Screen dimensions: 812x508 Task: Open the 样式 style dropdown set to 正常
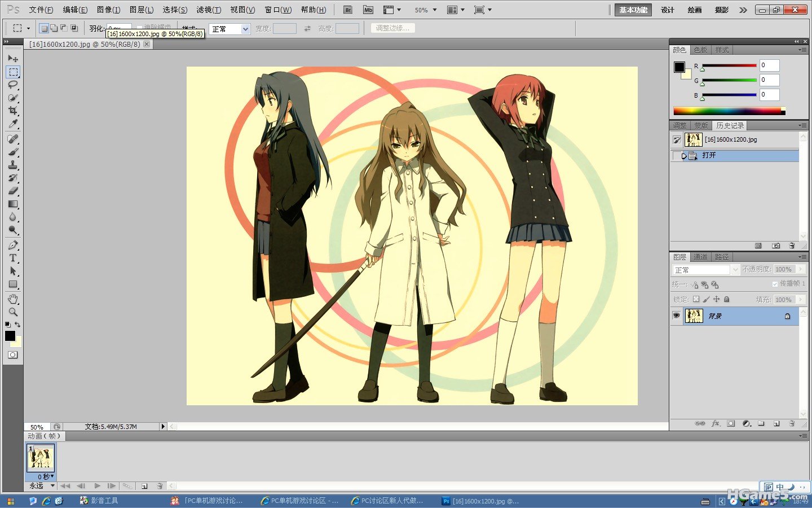pos(230,29)
